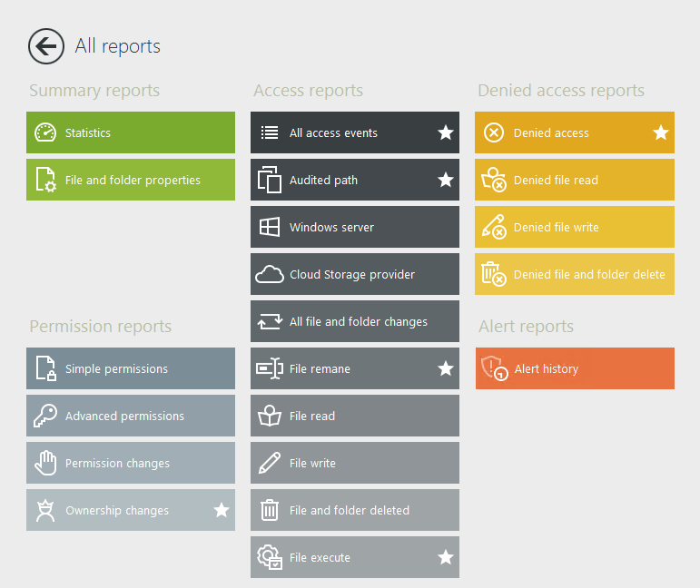Image resolution: width=700 pixels, height=588 pixels.
Task: Open Denied file and folder delete report
Action: pos(588,274)
